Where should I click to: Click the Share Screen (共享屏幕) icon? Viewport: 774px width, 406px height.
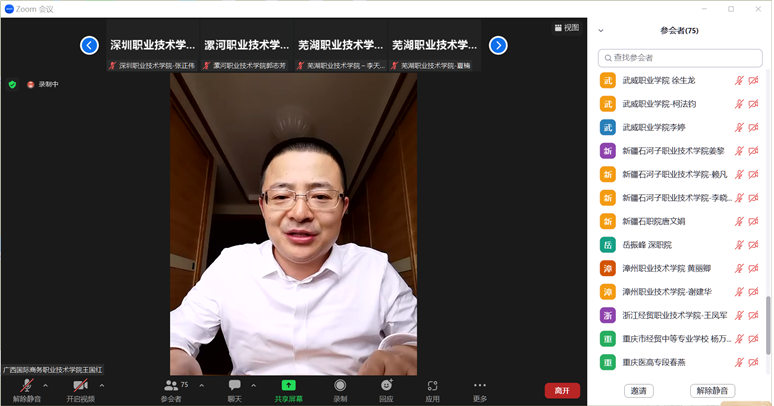point(288,386)
